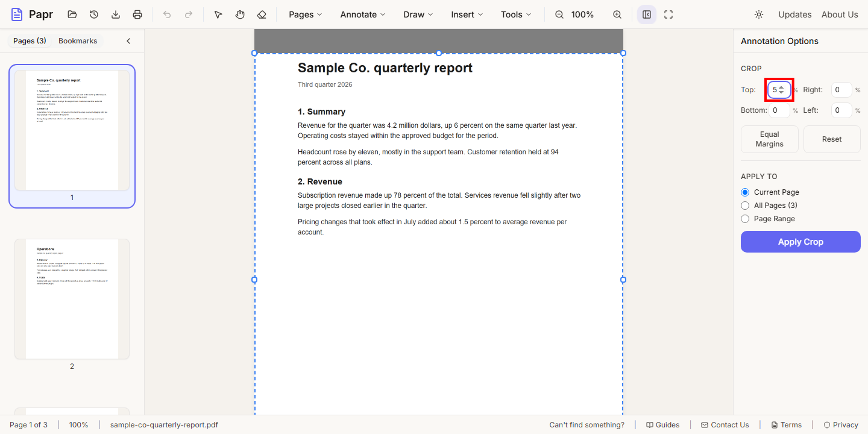Click the Apply Crop button

click(800, 242)
